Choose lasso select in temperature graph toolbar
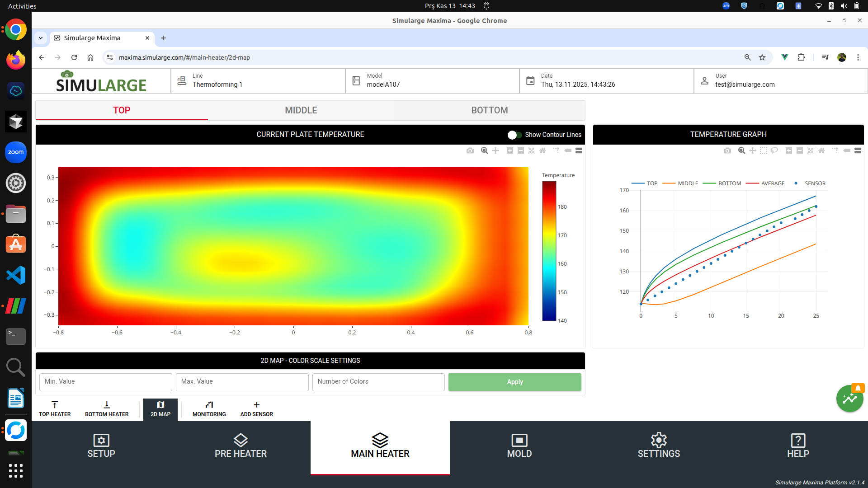 [x=774, y=150]
